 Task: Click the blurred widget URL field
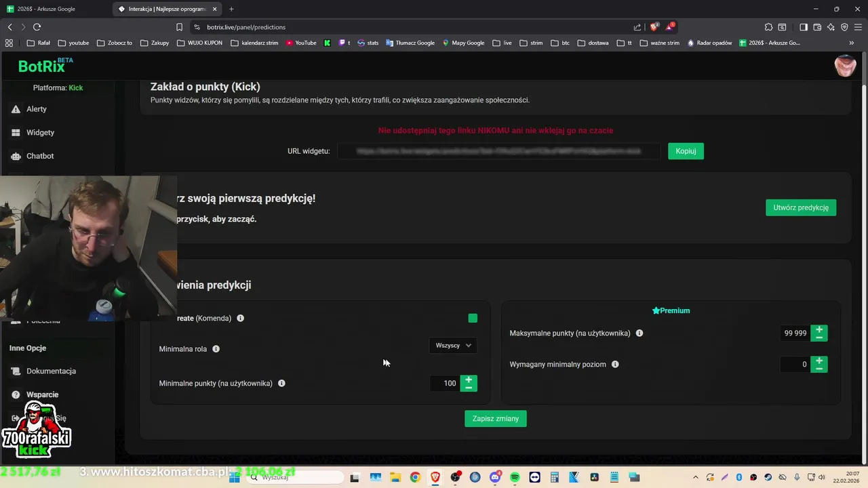498,151
